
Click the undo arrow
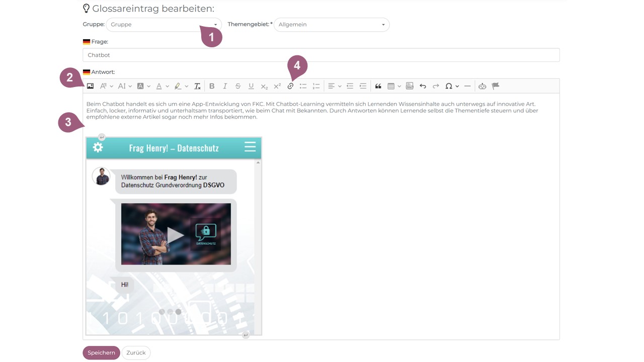[423, 86]
